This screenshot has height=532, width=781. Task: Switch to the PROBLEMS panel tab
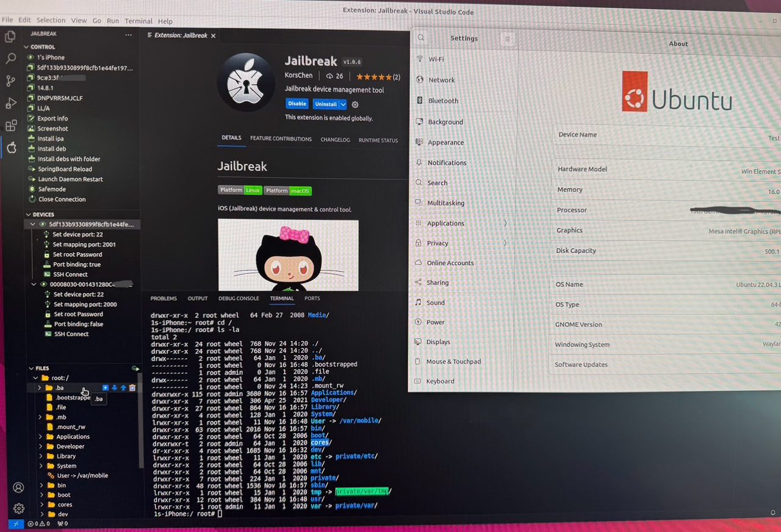pyautogui.click(x=164, y=298)
